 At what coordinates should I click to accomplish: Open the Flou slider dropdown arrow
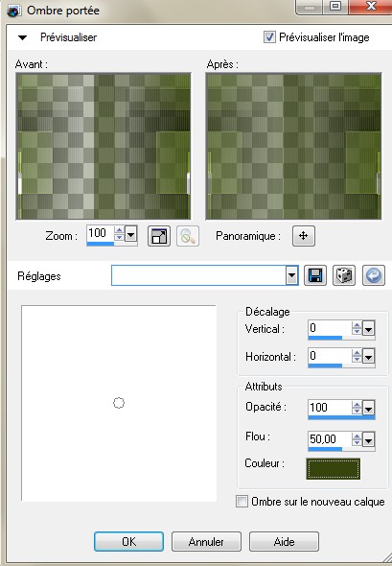[369, 440]
